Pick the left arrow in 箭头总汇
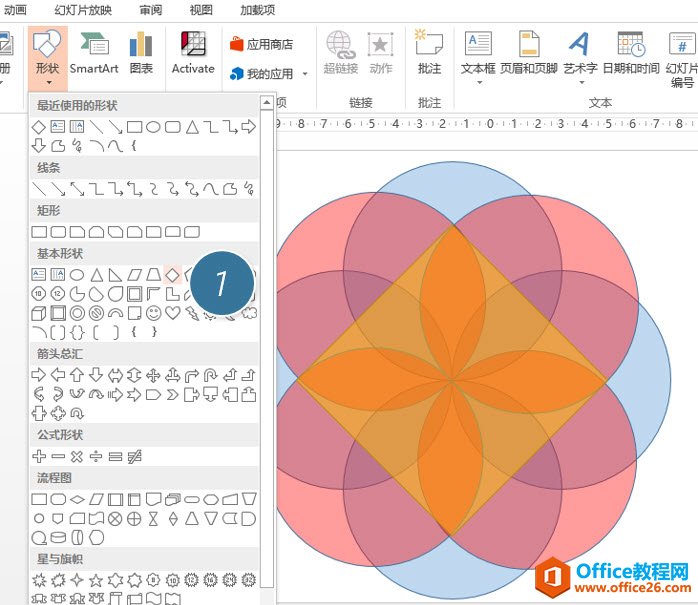Screen dimensions: 698x605 click(x=58, y=375)
